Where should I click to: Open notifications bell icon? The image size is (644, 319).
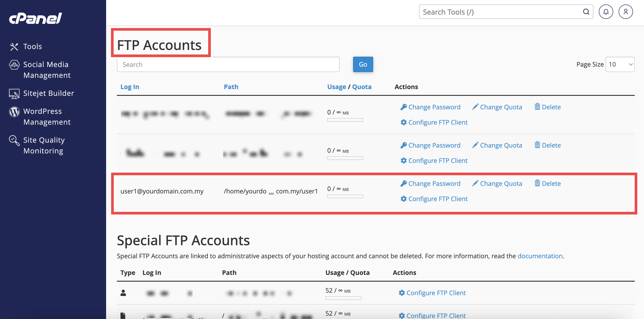606,12
